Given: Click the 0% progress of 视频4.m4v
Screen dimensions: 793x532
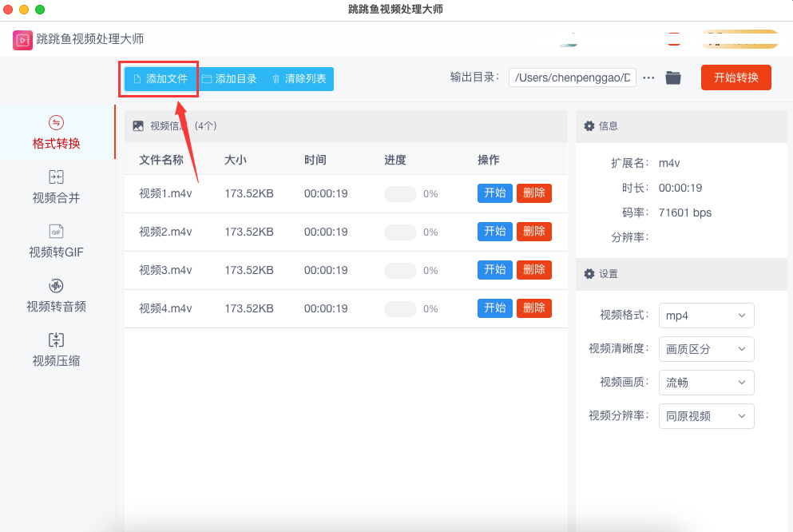Looking at the screenshot, I should 431,309.
